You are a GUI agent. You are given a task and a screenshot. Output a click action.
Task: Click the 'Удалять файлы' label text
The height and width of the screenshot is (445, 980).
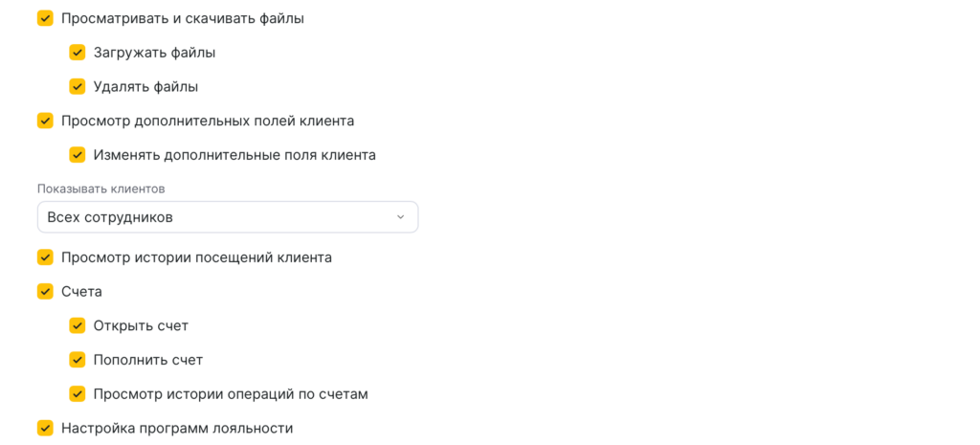[145, 86]
